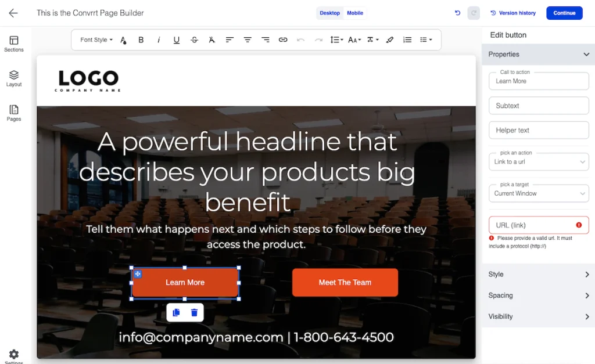Screen dimensions: 595x364
Task: Align text right
Action: (265, 39)
